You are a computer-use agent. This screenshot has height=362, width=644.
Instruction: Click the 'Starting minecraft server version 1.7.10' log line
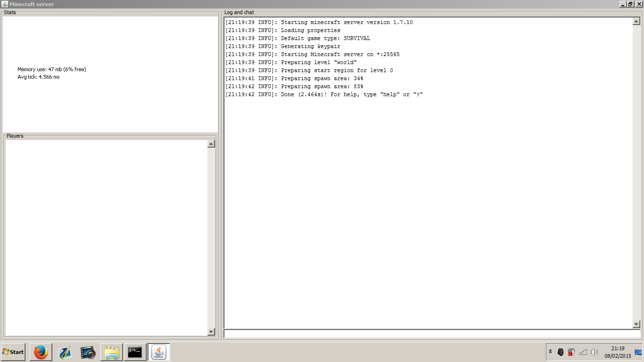pyautogui.click(x=319, y=22)
